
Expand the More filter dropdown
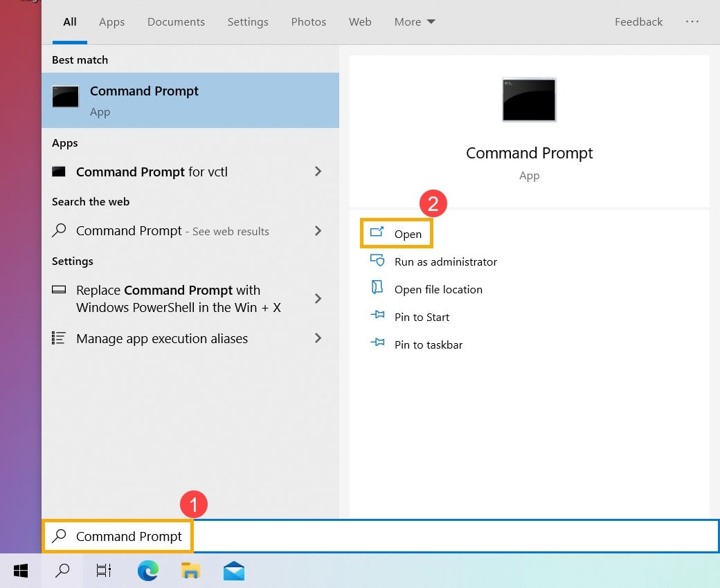(415, 21)
